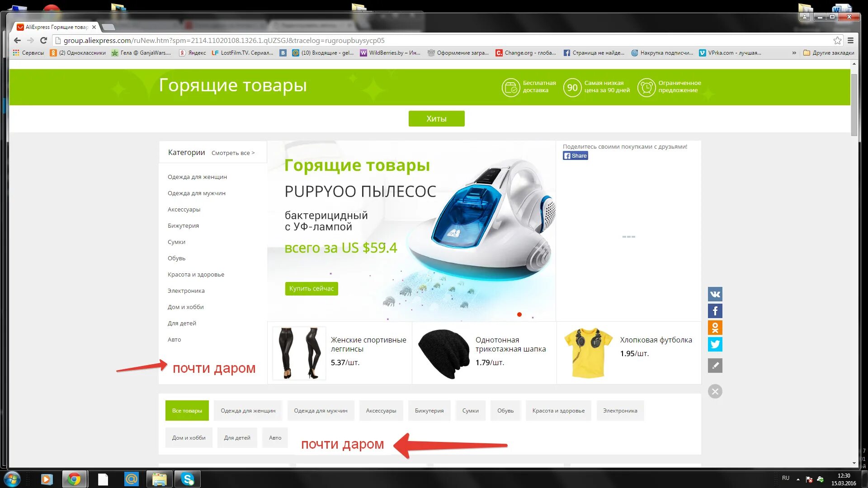Open the Change.org bookmark

click(x=526, y=53)
